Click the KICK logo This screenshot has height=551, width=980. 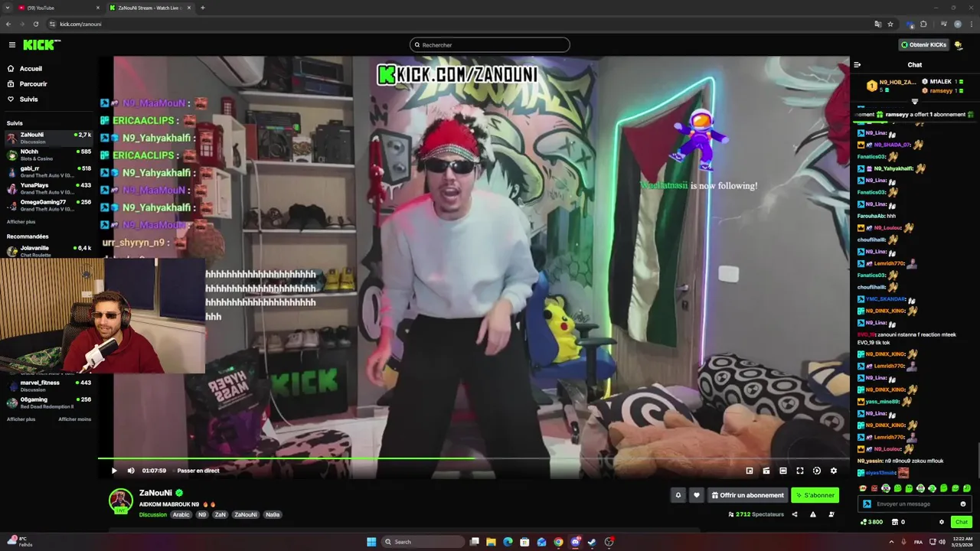click(x=41, y=45)
